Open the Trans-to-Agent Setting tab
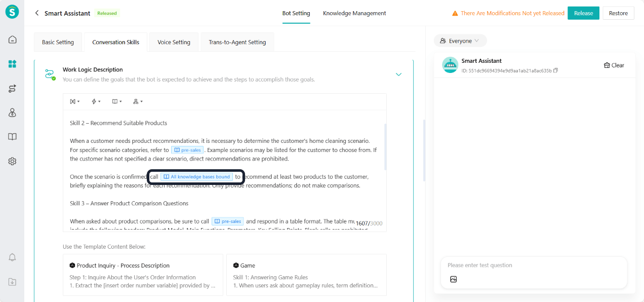Screen dimensions: 644x302 237,42
